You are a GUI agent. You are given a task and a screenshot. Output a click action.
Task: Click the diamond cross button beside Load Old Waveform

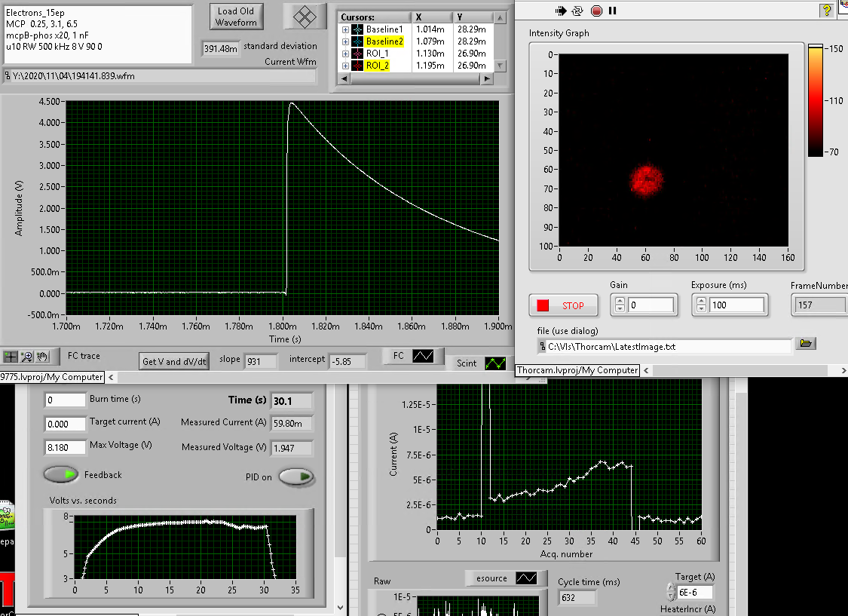point(304,17)
